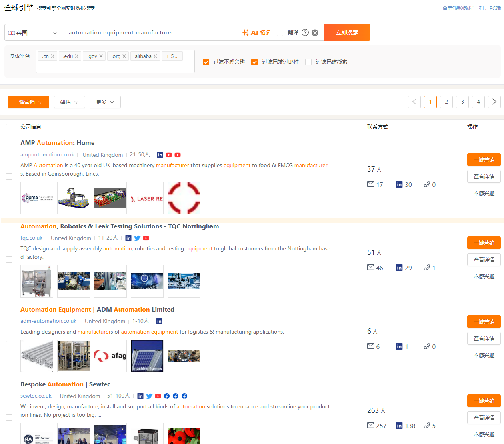Image resolution: width=504 pixels, height=444 pixels.
Task: Open the machine frames thumbnail
Action: point(147,356)
